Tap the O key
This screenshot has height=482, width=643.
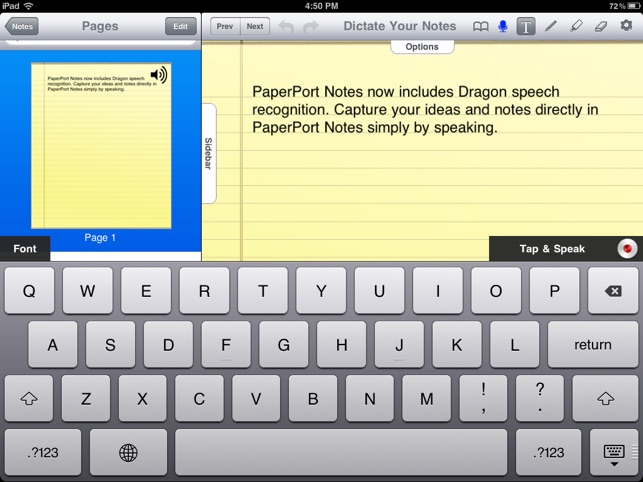pos(496,291)
